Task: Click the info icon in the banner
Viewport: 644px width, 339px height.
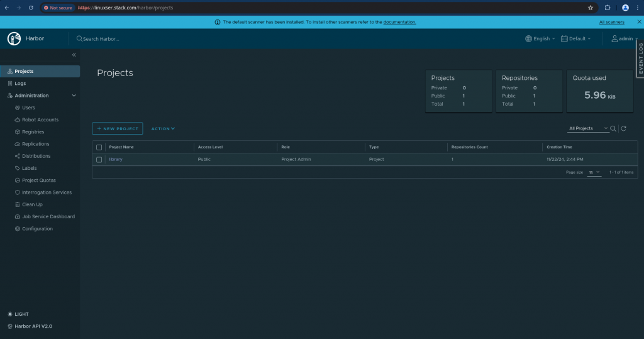Action: [x=218, y=22]
